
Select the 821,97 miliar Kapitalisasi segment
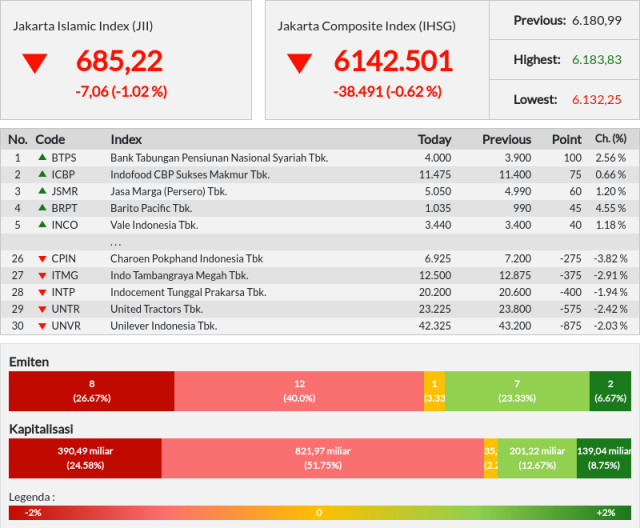coord(323,458)
